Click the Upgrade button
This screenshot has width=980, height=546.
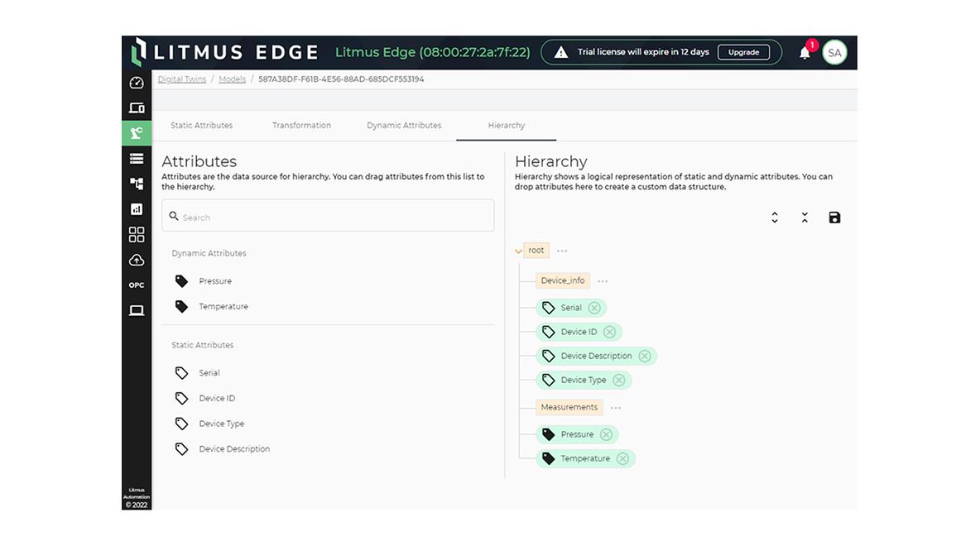(x=743, y=52)
